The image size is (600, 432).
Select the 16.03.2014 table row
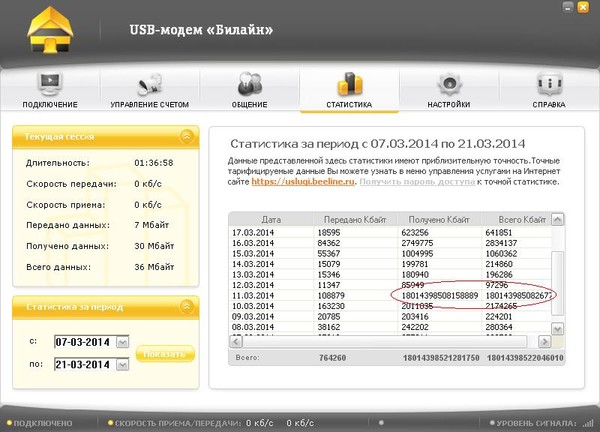[x=390, y=243]
